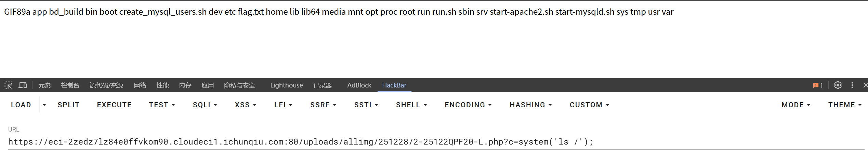868x150 pixels.
Task: Open the 网络 network tab
Action: pyautogui.click(x=140, y=85)
